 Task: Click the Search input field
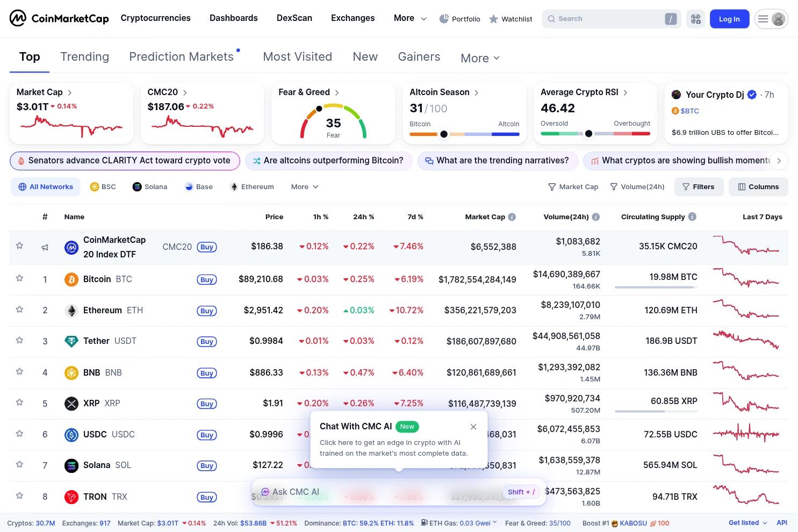tap(612, 19)
